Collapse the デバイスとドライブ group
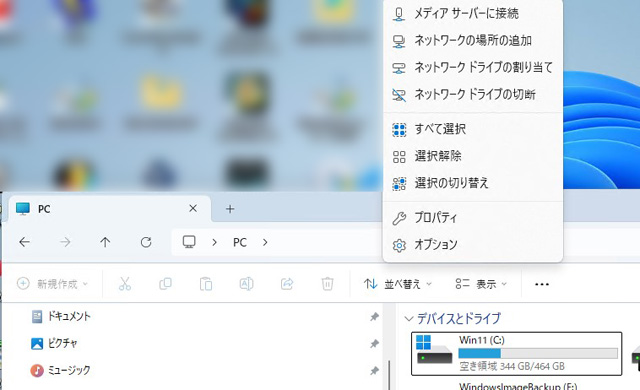Viewport: 640px width, 390px height. [x=409, y=319]
